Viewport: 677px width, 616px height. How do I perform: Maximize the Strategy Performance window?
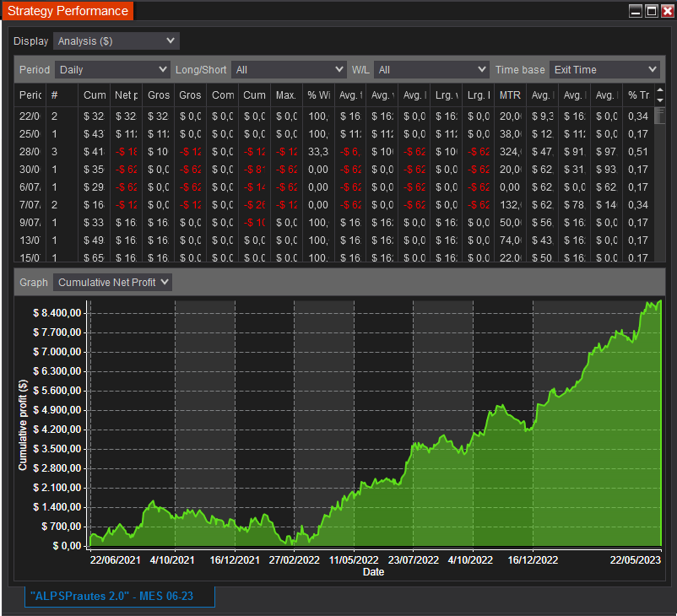tap(651, 11)
